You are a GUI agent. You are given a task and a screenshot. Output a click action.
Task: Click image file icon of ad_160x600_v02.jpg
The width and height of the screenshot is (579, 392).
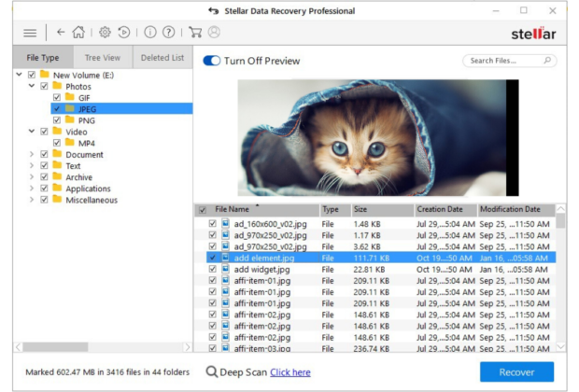[x=225, y=223]
